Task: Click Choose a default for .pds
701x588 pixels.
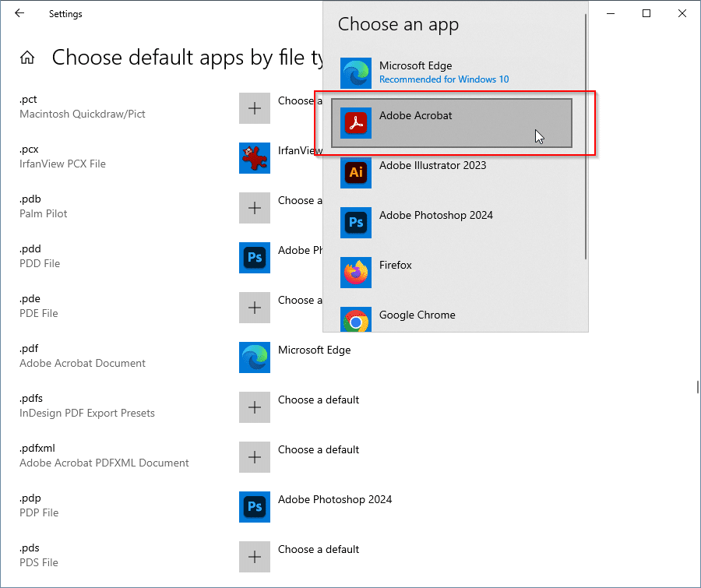Action: (319, 549)
